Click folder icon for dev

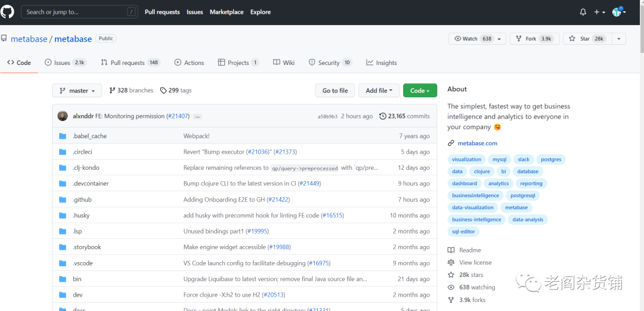tap(63, 294)
